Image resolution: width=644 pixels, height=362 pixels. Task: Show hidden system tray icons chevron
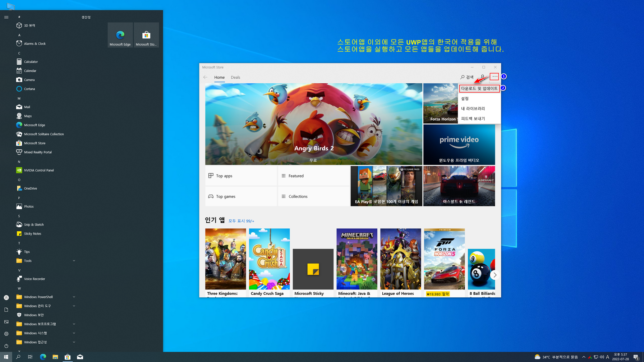coord(584,357)
